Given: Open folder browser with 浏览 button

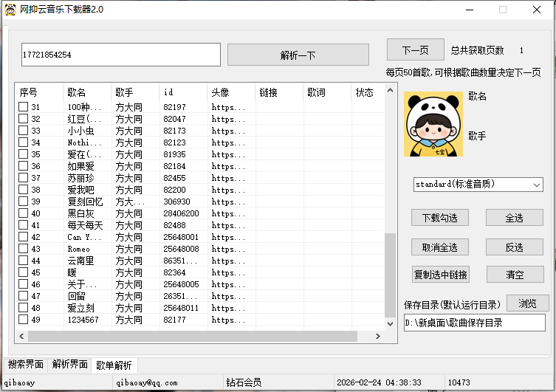Looking at the screenshot, I should point(528,303).
